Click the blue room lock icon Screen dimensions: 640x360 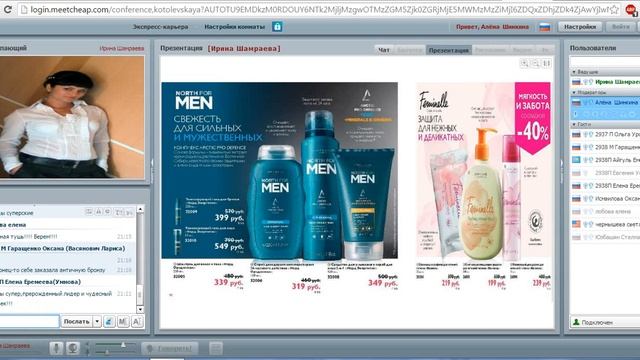(x=277, y=27)
